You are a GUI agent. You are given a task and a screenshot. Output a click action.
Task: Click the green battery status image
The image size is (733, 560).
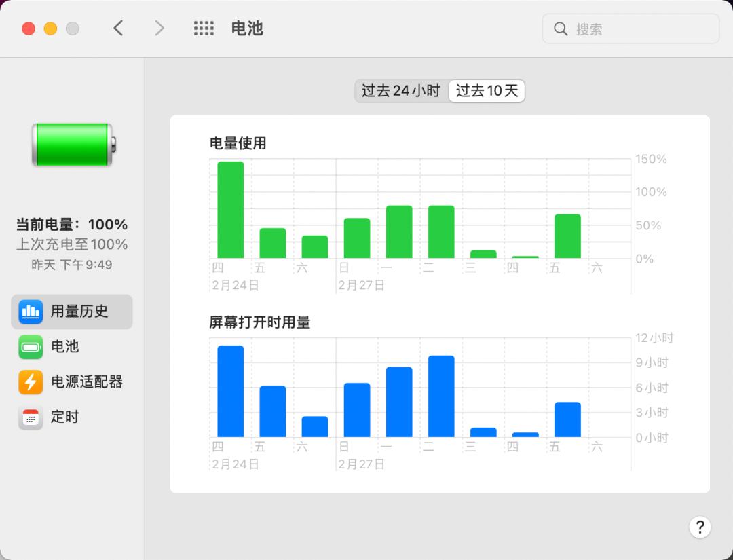71,145
